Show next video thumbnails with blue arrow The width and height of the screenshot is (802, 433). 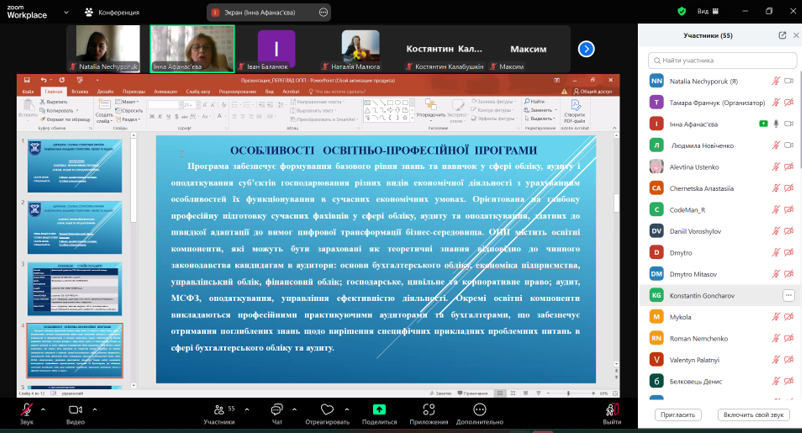tap(586, 49)
